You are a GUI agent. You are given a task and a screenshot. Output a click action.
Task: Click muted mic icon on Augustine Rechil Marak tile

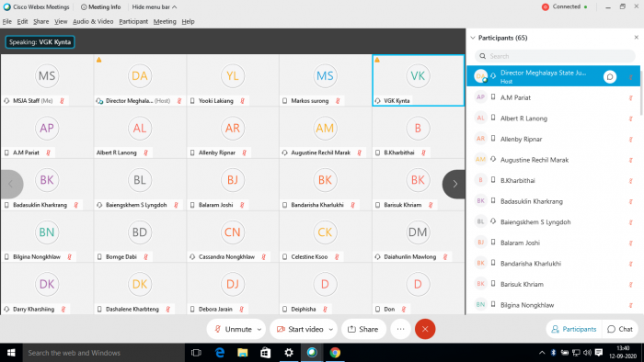(359, 153)
